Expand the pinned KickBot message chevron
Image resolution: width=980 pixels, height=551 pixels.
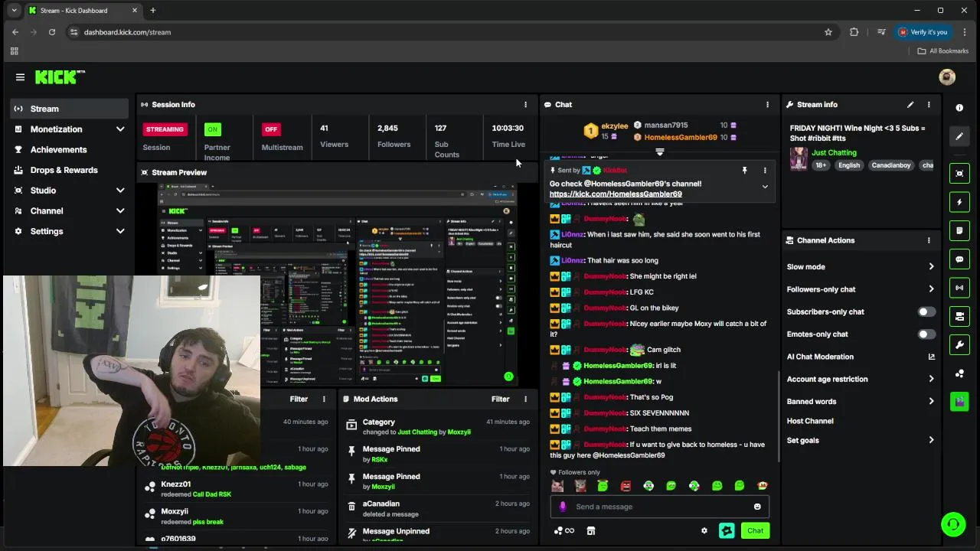pos(764,187)
